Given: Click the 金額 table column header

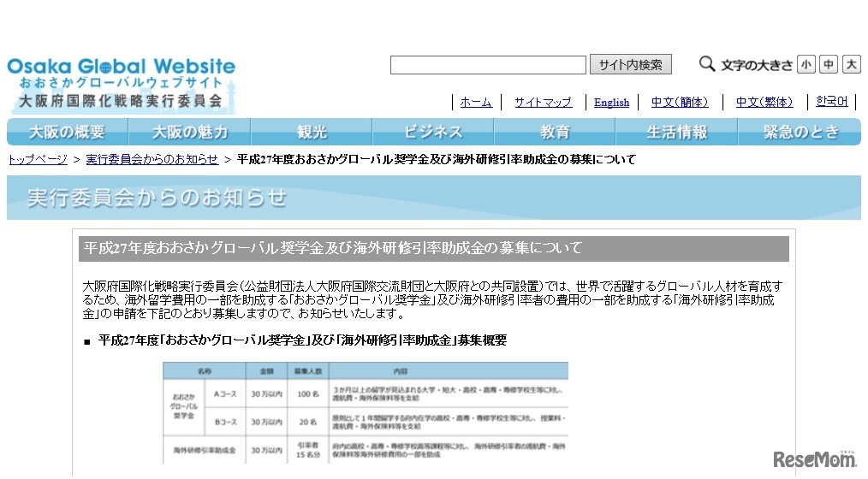Looking at the screenshot, I should coord(267,370).
